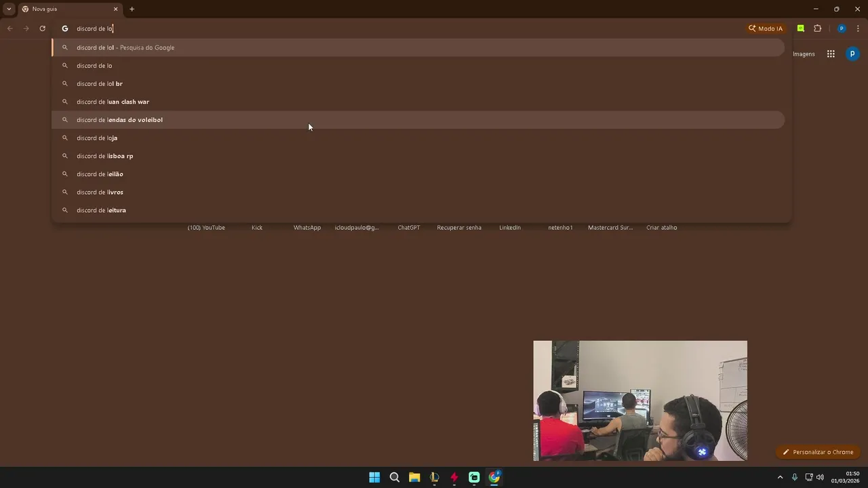Open the Extensions puzzle icon
Viewport: 868px width, 488px height.
pyautogui.click(x=817, y=28)
